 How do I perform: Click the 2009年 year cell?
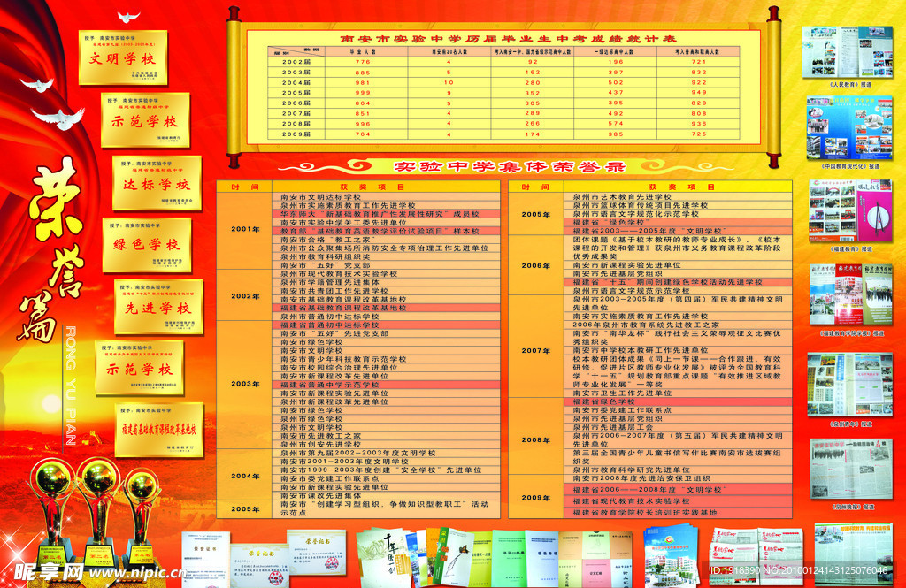(535, 497)
